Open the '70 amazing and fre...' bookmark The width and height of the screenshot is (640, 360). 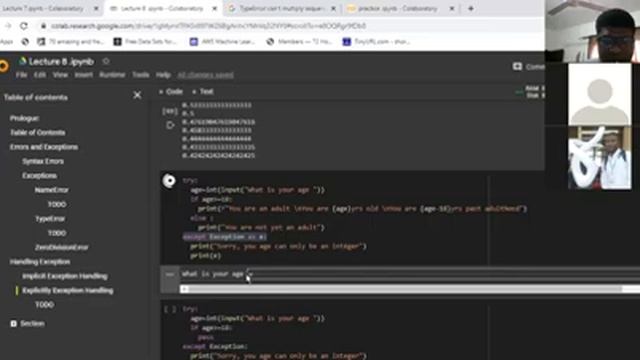tap(71, 42)
